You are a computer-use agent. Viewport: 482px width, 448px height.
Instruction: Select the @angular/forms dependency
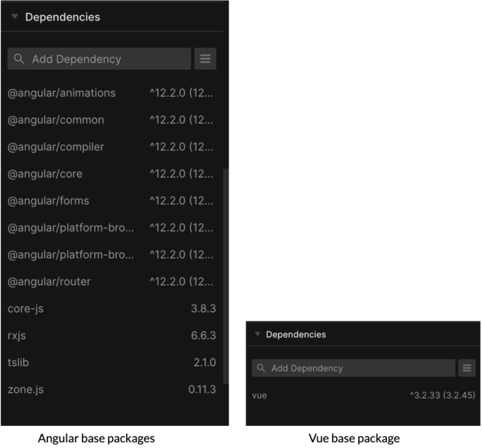[48, 201]
